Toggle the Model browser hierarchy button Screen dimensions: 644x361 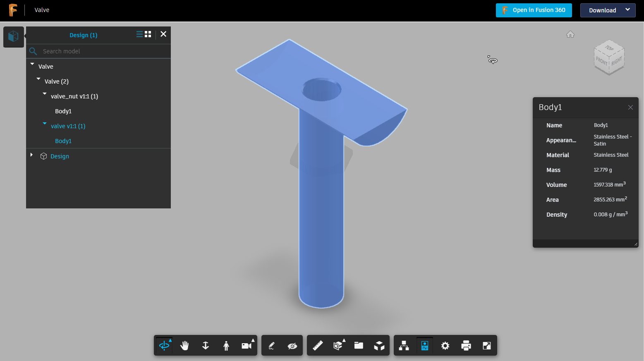tap(404, 345)
